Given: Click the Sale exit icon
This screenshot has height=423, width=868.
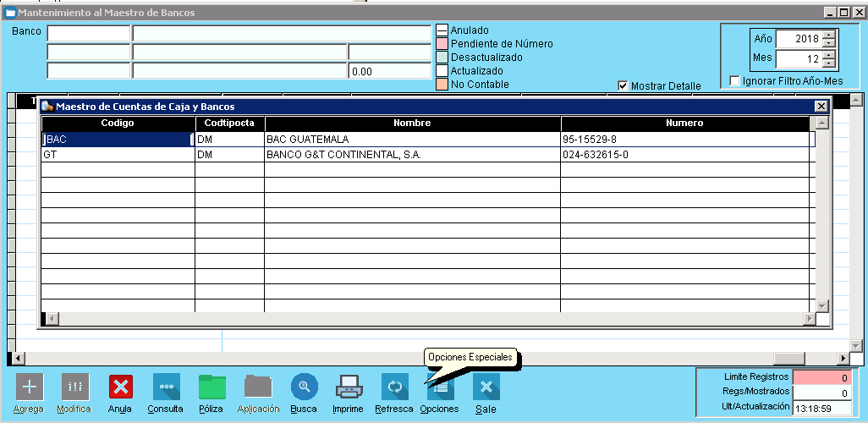Looking at the screenshot, I should point(486,387).
